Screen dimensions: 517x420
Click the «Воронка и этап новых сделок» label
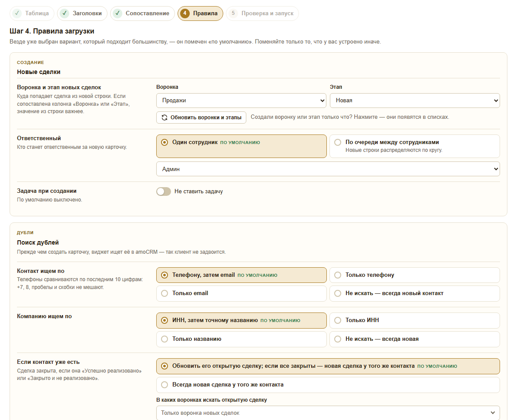59,87
